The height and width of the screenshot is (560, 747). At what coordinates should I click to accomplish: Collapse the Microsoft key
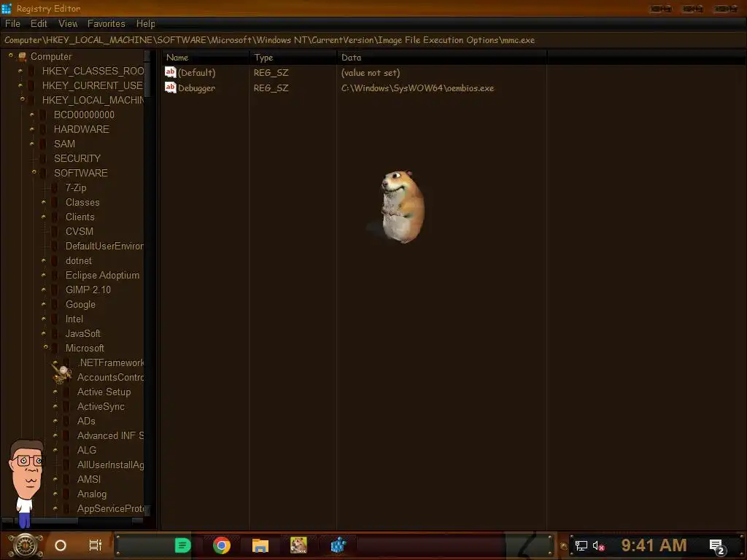(46, 348)
